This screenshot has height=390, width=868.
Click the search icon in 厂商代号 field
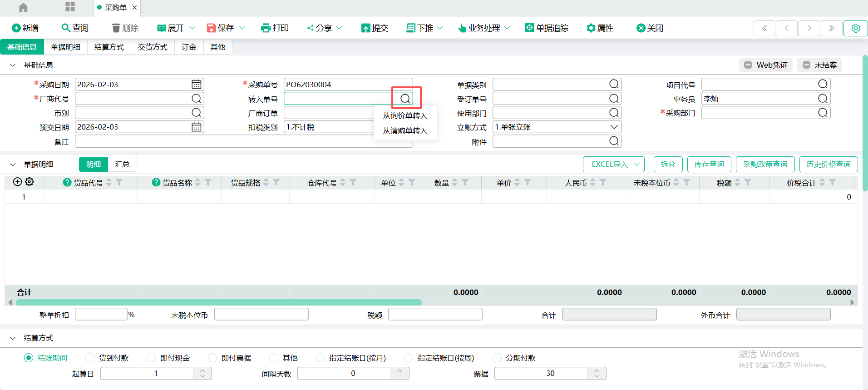pyautogui.click(x=196, y=99)
